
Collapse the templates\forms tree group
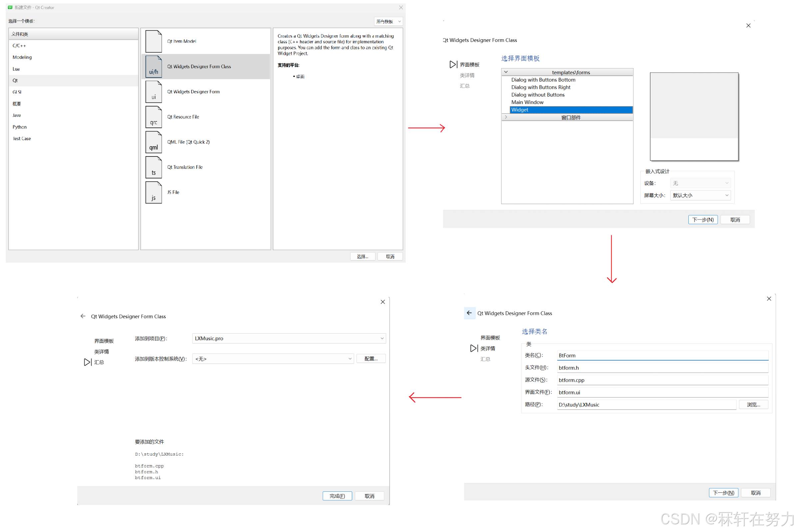click(x=506, y=72)
